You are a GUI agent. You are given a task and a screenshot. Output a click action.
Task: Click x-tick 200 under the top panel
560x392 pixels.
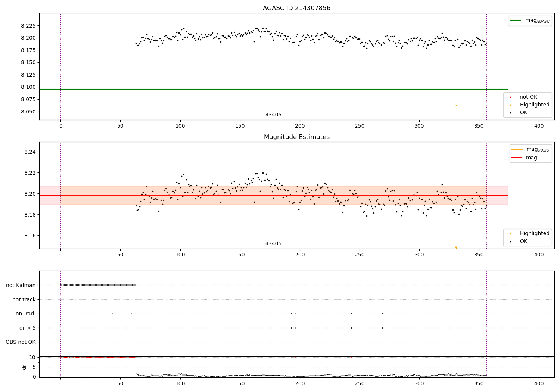point(300,126)
